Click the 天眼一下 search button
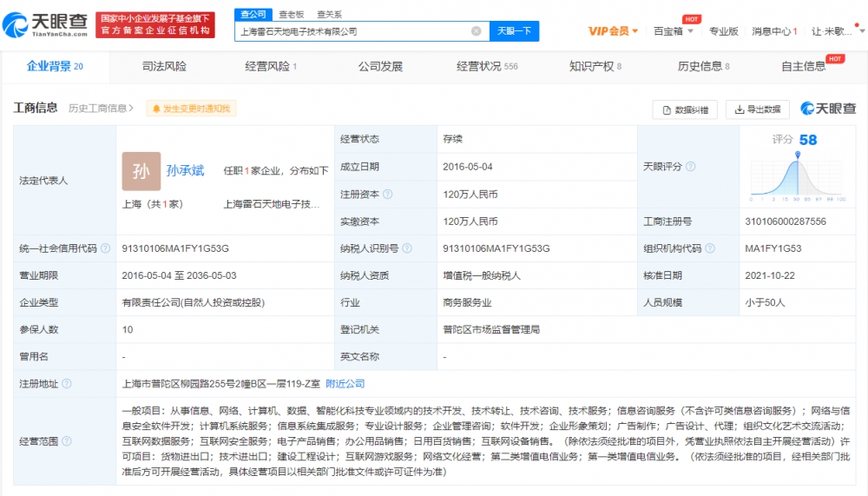868x496 pixels. [x=514, y=31]
